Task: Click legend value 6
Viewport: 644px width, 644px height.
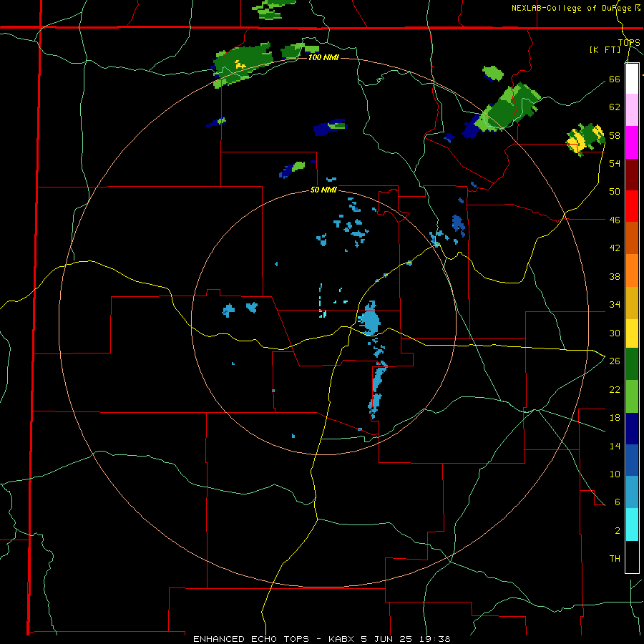Action: pyautogui.click(x=617, y=502)
